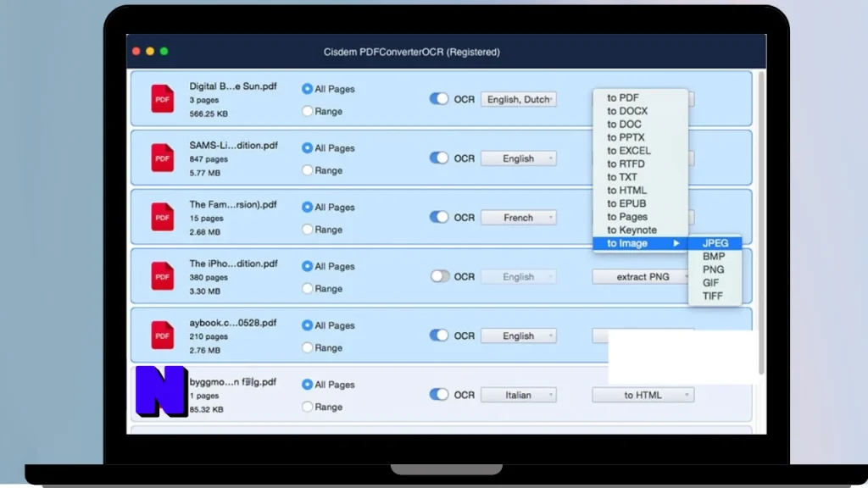Screen dimensions: 868x488
Task: Click the 566.25 KB file size
Action: tap(209, 114)
